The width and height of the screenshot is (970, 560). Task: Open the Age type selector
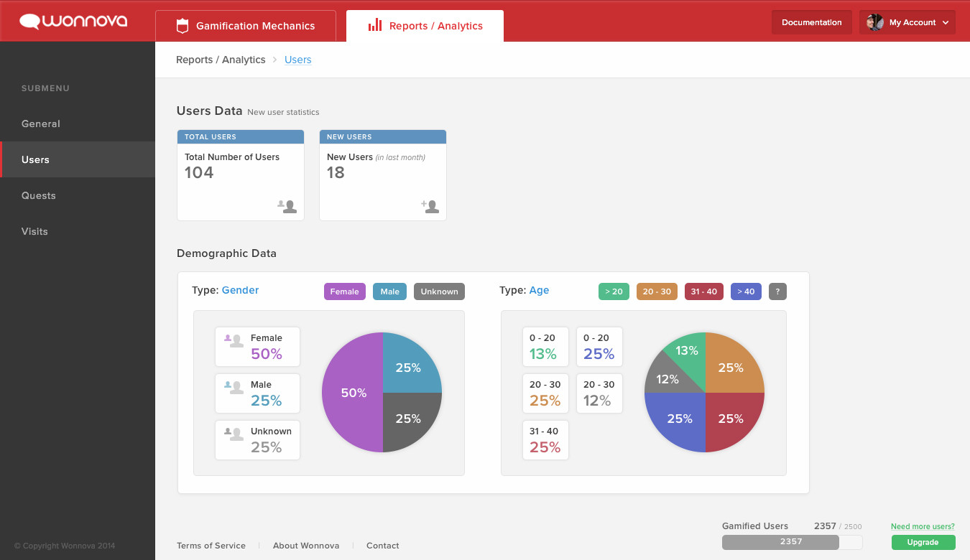[539, 290]
